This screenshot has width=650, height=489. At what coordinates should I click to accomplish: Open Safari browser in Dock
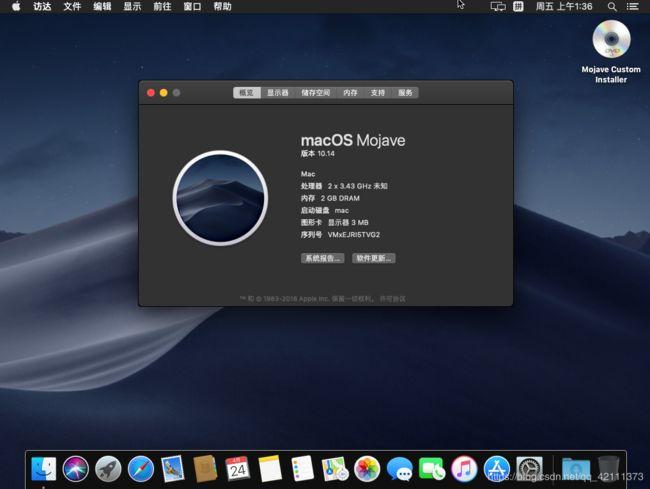[141, 469]
